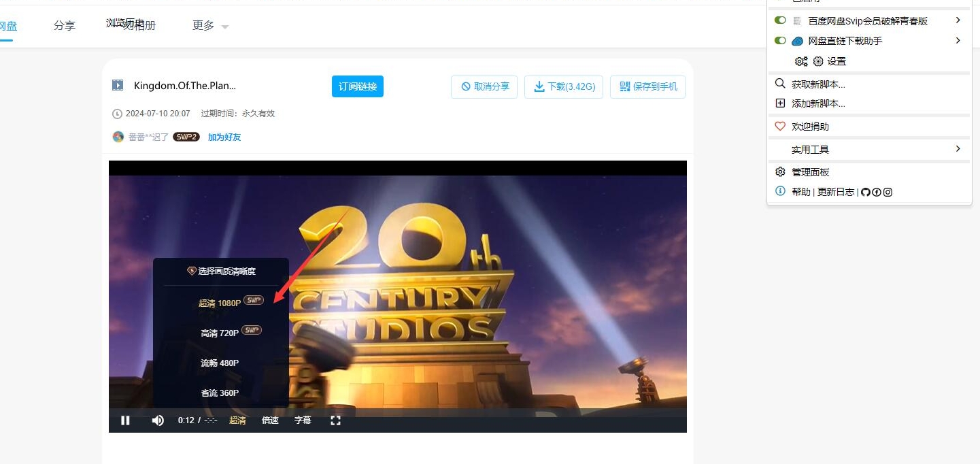Switch to the 分享 tab

[65, 26]
